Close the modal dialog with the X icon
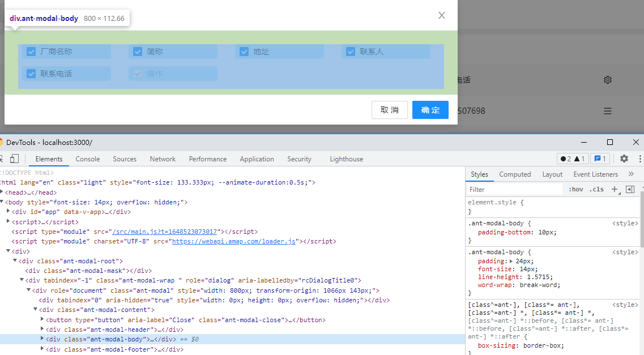This screenshot has height=355, width=644. pos(442,15)
